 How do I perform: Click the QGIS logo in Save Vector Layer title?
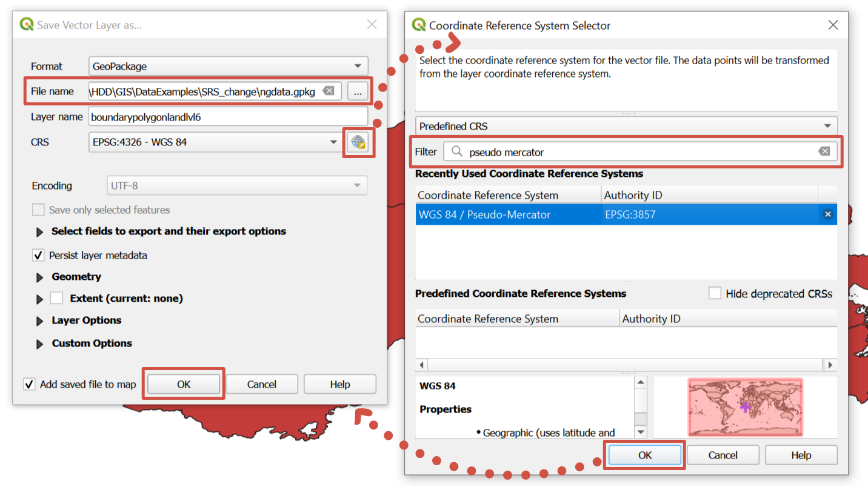tap(26, 24)
